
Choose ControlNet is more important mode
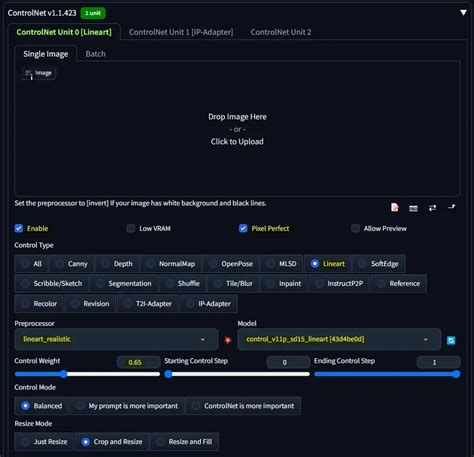tap(243, 406)
